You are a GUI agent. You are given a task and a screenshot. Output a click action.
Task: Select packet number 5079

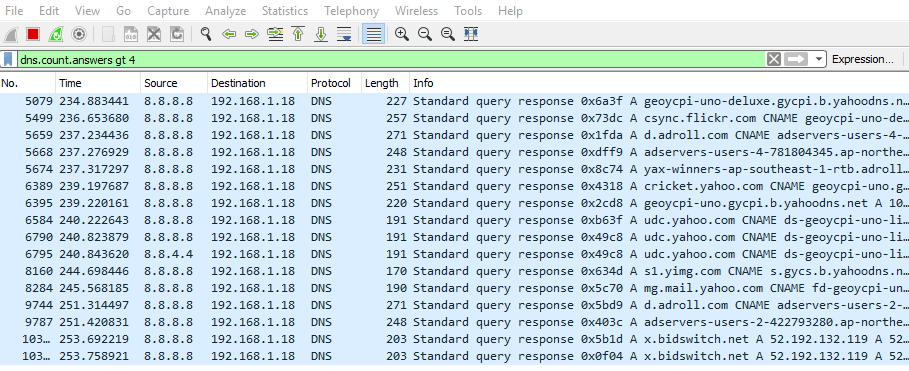point(454,101)
